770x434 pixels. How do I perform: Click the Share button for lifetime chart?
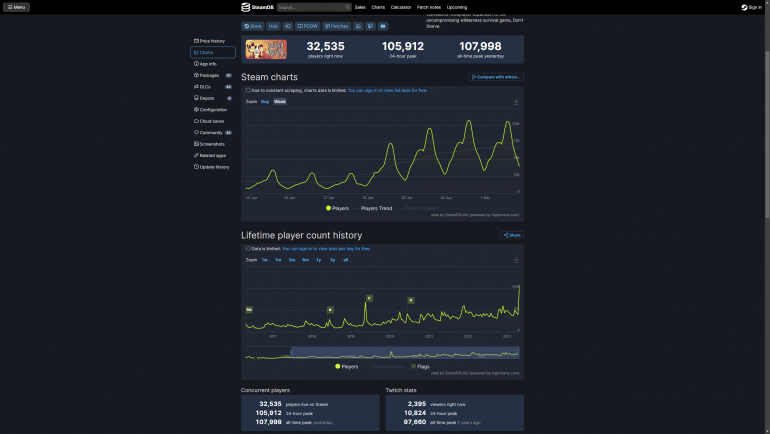(512, 235)
